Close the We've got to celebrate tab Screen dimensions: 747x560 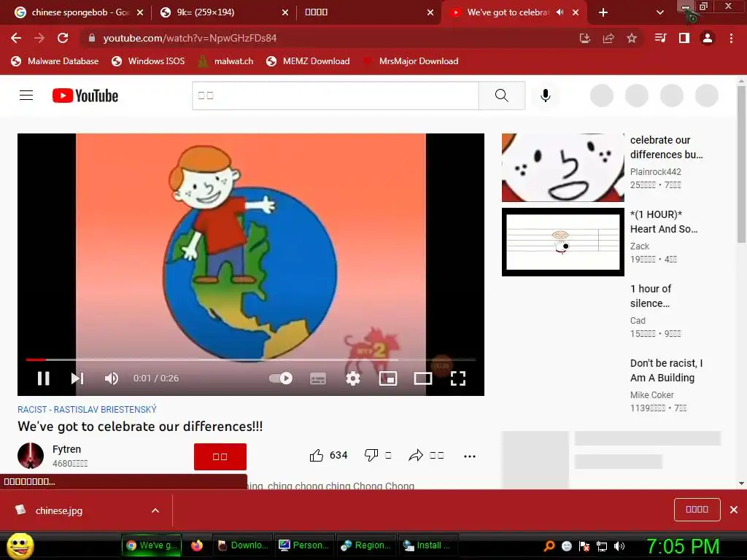576,13
